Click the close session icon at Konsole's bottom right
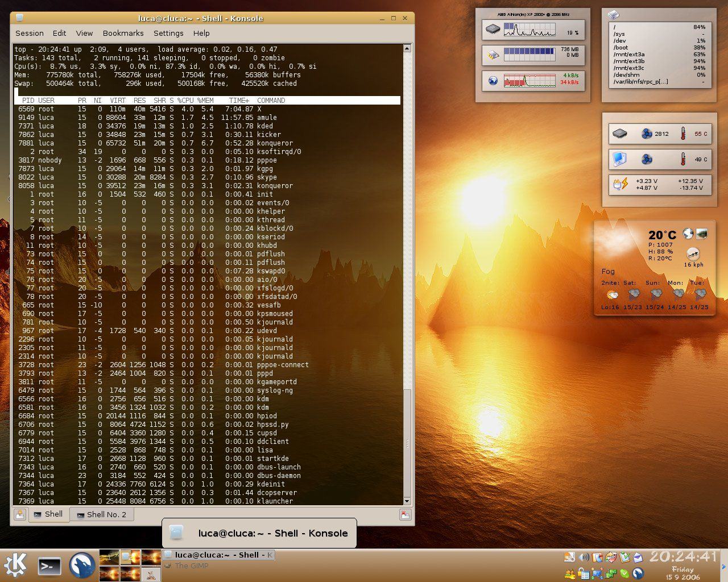Image resolution: width=728 pixels, height=582 pixels. pyautogui.click(x=406, y=514)
